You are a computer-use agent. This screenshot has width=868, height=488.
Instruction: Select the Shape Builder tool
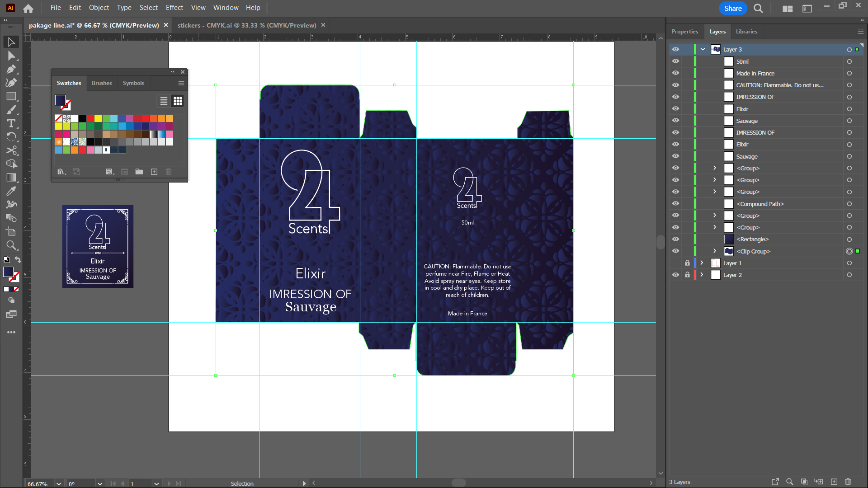tap(11, 164)
